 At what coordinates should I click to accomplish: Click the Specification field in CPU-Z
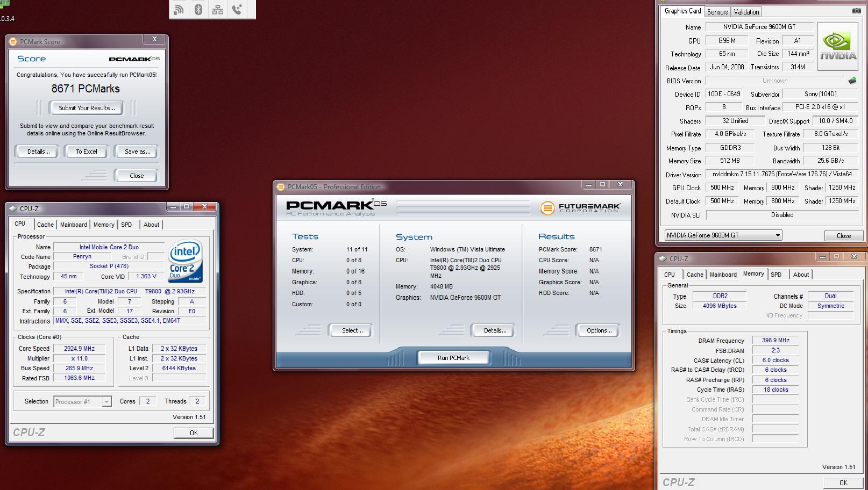coord(130,291)
